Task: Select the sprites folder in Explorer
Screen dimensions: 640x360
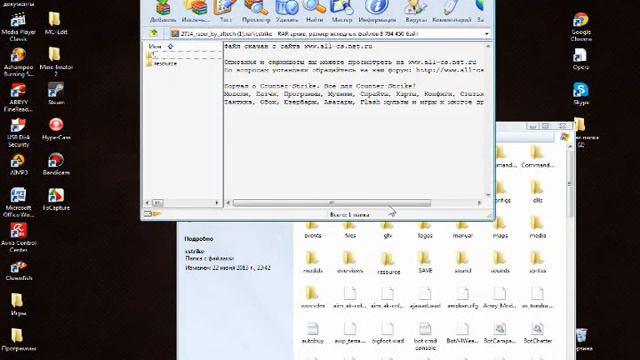Action: (538, 262)
